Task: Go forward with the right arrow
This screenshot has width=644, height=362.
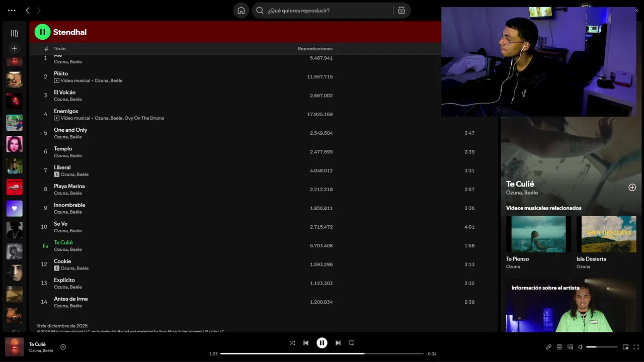Action: point(39,10)
